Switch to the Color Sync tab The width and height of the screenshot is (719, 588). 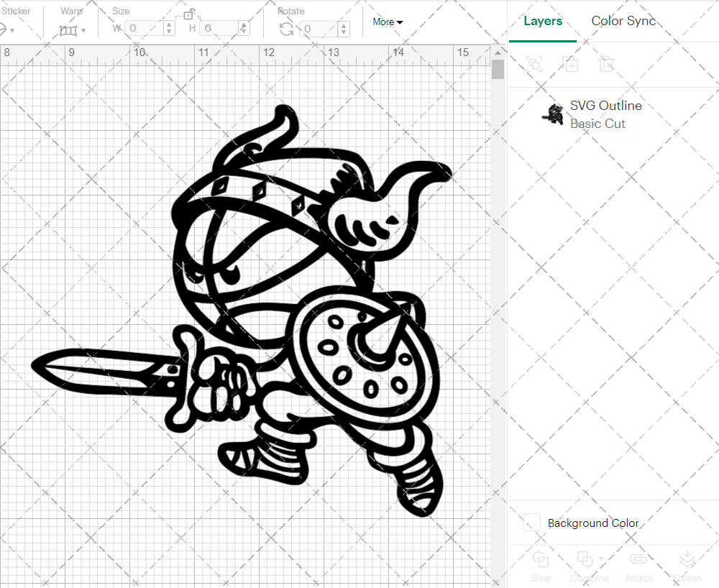(623, 21)
